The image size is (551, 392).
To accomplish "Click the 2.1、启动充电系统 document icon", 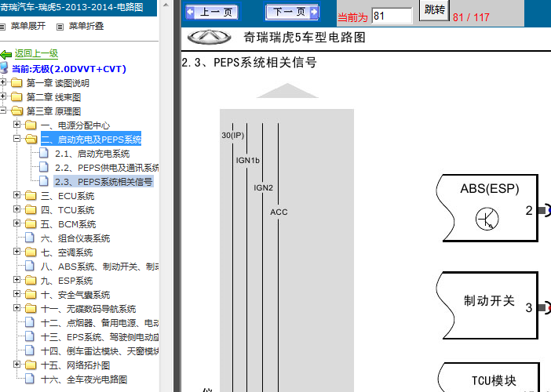I will (44, 153).
